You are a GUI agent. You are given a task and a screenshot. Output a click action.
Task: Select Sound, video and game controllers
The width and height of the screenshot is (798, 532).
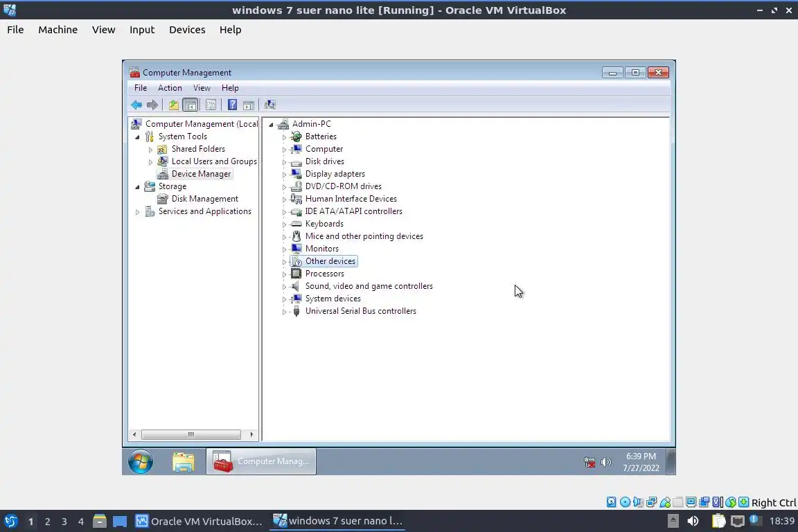(369, 286)
